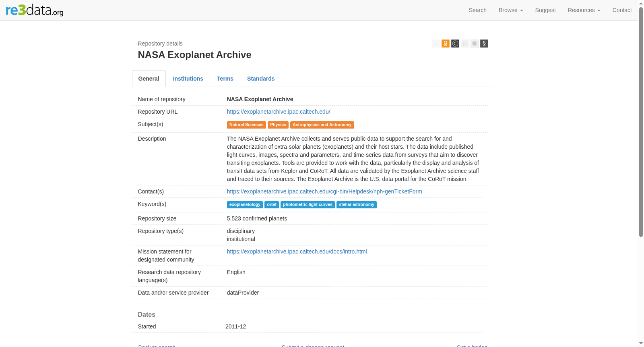Screen dimensions: 644x347
Task: Click the '5.523 confirmed planets' value
Action: click(x=257, y=218)
